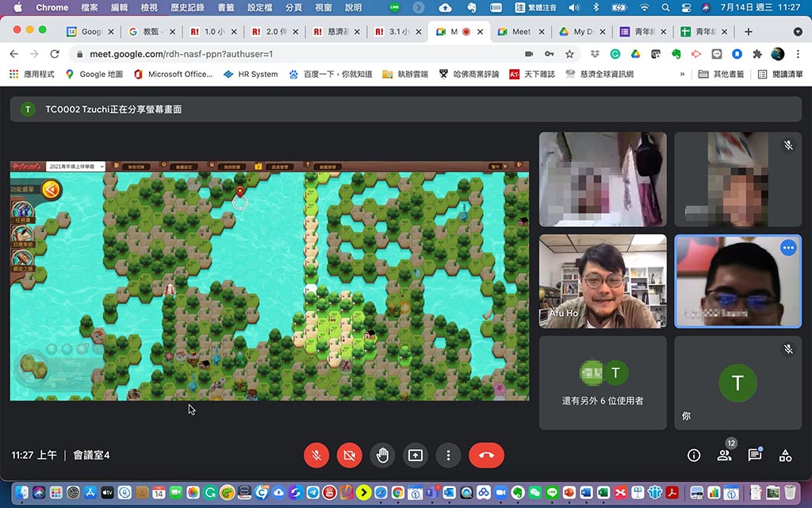This screenshot has width=812, height=508.
Task: Start presenting your screen
Action: pos(416,455)
